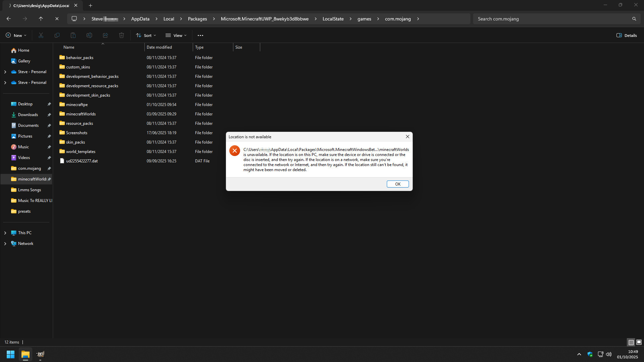Open the View dropdown
Screen dimensions: 644x362
pyautogui.click(x=176, y=35)
